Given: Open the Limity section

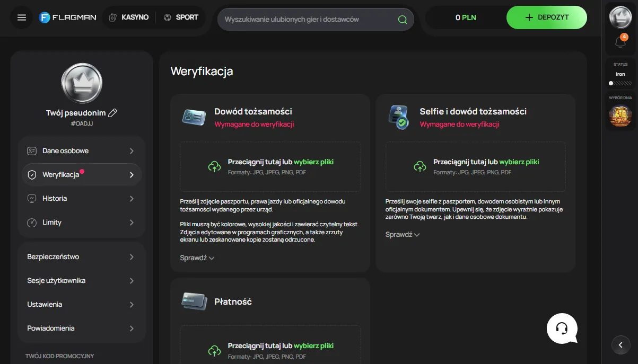Looking at the screenshot, I should 82,223.
